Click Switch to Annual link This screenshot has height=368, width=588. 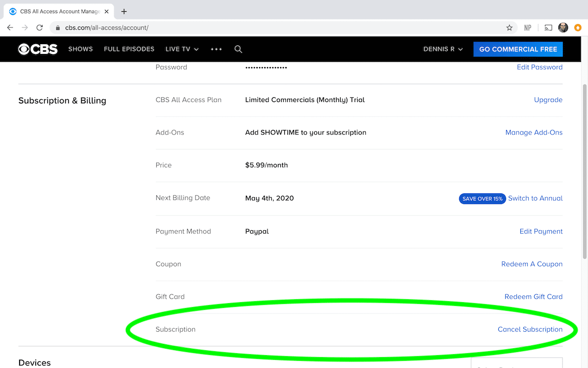(x=535, y=198)
